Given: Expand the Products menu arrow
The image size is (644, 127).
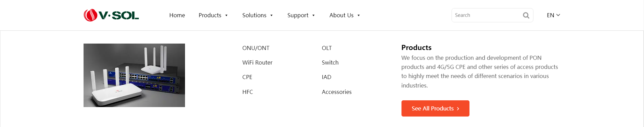Looking at the screenshot, I should (226, 16).
